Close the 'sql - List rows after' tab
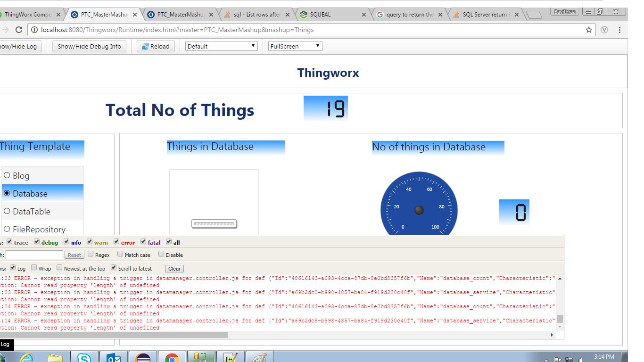This screenshot has width=644, height=362. click(287, 15)
